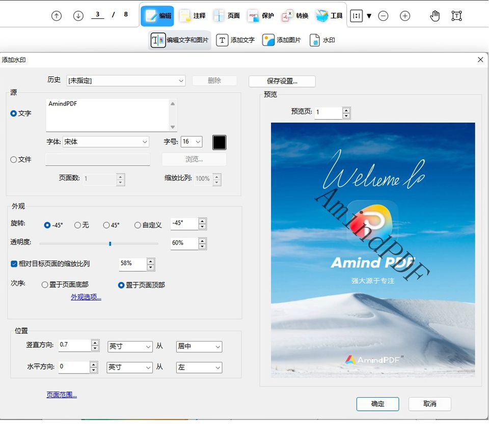Open 字体 font dropdown 宋体
The image size is (489, 448).
pos(106,142)
